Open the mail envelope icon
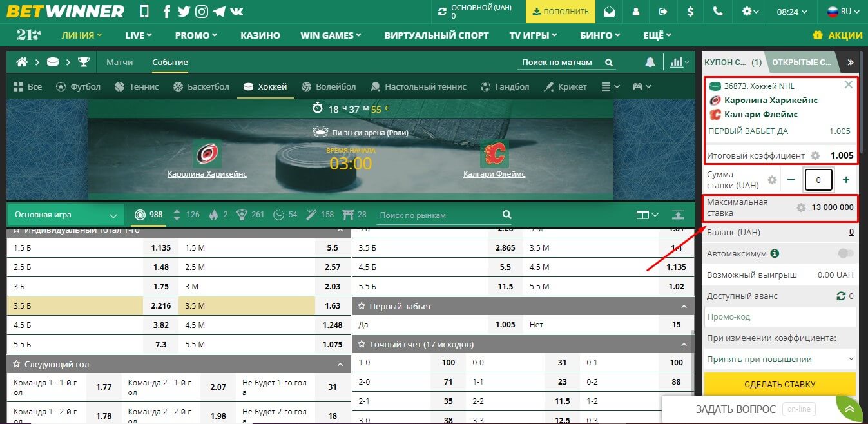The width and height of the screenshot is (868, 424). tap(609, 12)
